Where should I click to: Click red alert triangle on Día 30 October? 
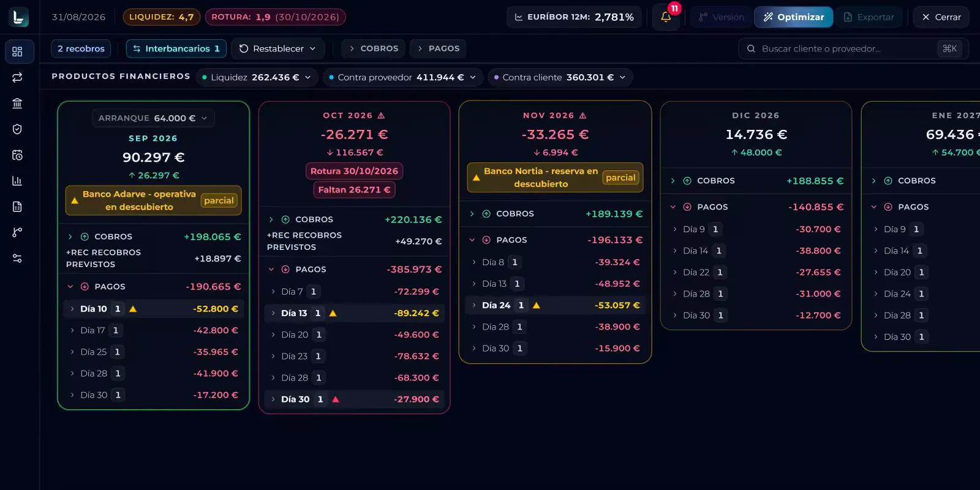pos(336,399)
